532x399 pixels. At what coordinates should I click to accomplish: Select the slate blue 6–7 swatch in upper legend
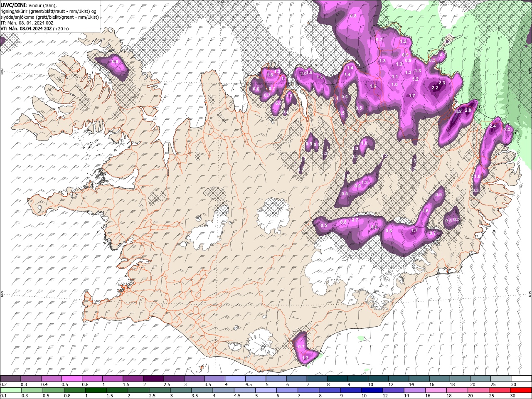click(296, 379)
